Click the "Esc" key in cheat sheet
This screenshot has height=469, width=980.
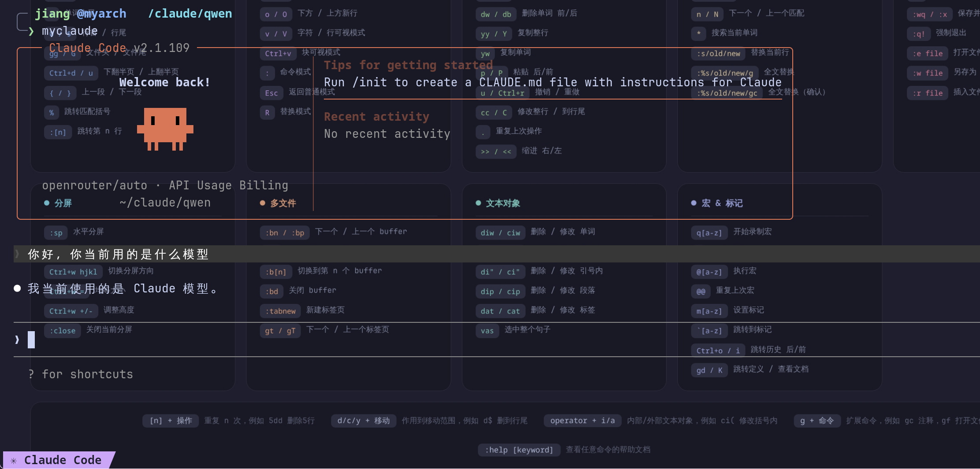[271, 92]
